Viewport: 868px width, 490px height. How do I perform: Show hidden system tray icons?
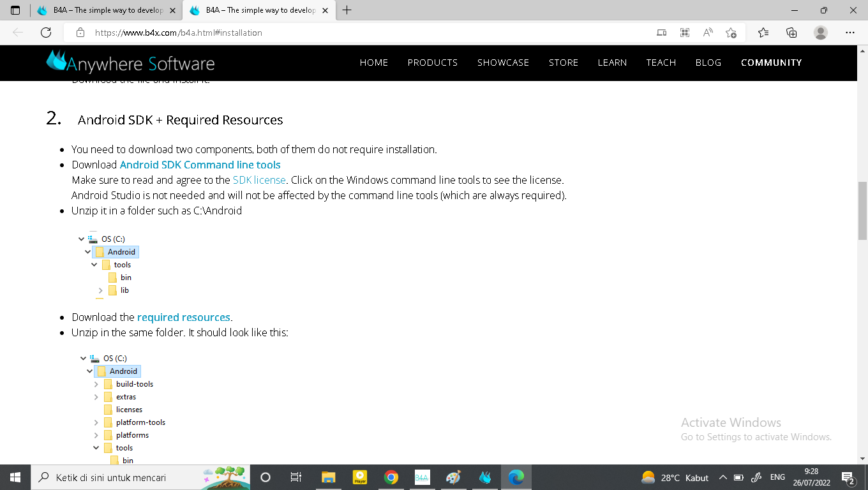pyautogui.click(x=723, y=477)
